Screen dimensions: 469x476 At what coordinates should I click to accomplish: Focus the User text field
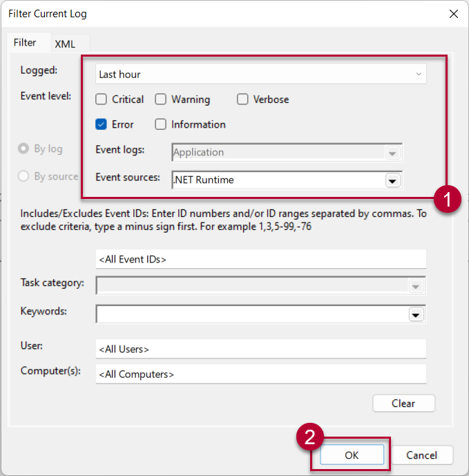(260, 349)
